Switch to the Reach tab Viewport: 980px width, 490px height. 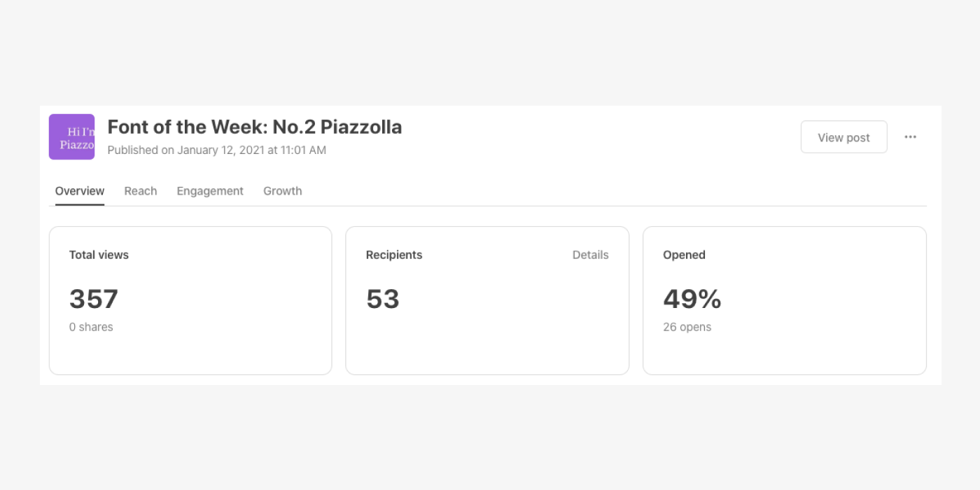tap(140, 190)
